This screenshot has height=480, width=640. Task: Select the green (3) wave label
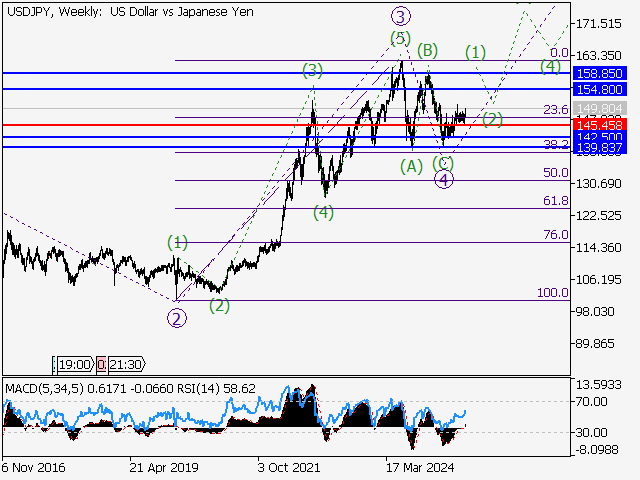[x=313, y=69]
